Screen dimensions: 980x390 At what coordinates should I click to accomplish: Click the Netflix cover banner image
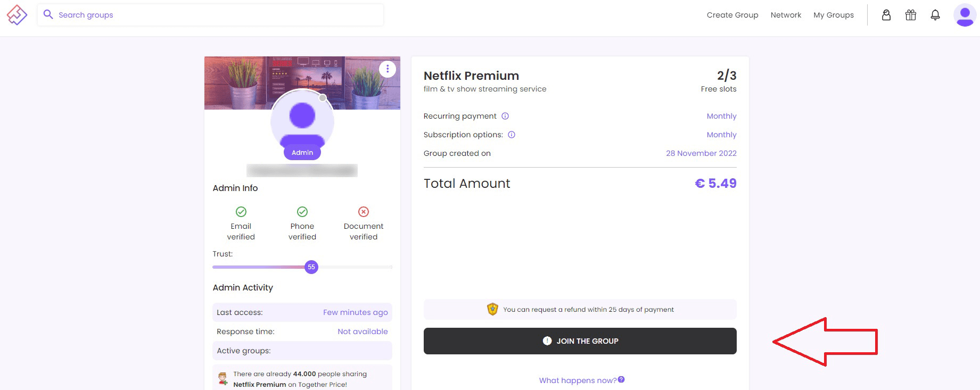[302, 83]
